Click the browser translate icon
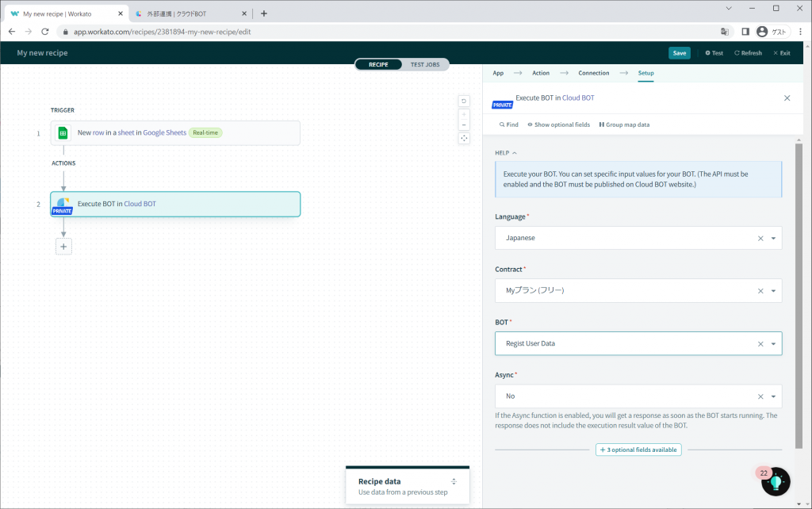Image resolution: width=812 pixels, height=509 pixels. pos(725,32)
